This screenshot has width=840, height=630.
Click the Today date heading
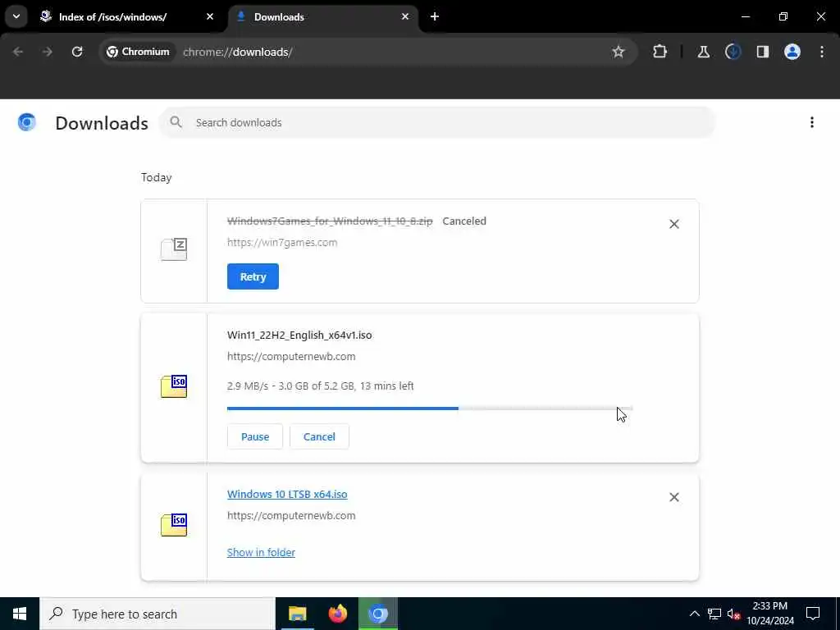(157, 177)
